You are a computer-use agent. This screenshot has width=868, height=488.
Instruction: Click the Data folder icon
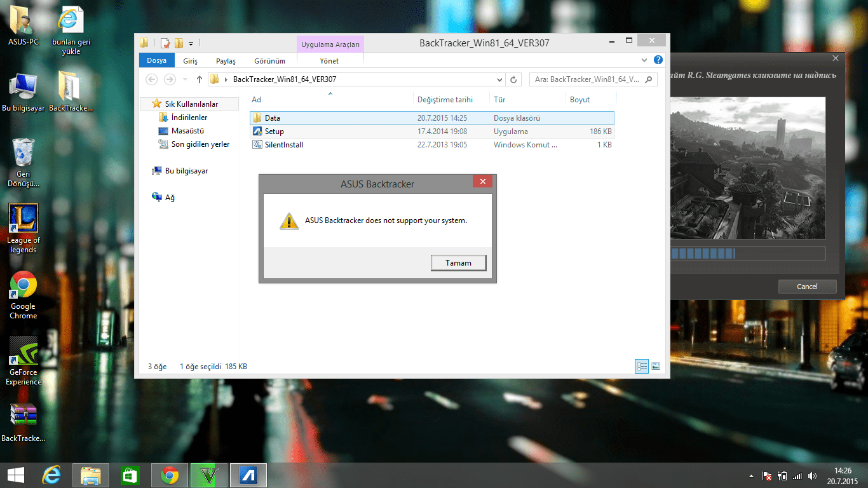pos(257,118)
